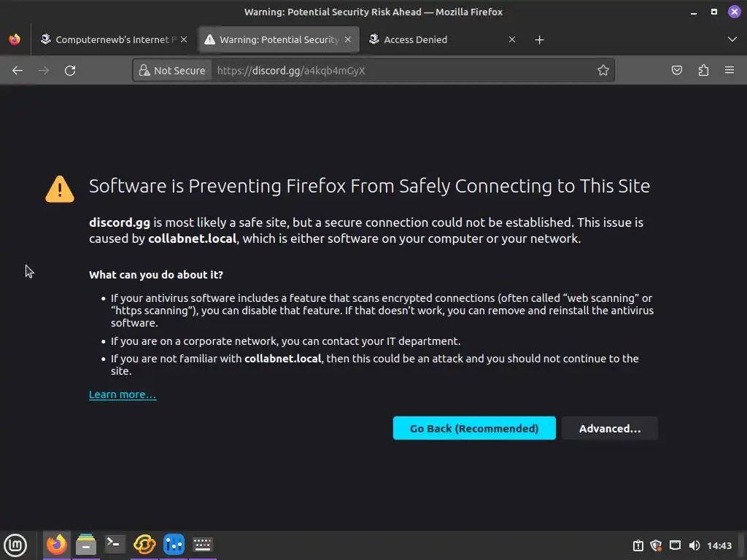The image size is (747, 560).
Task: Open the file manager from the taskbar
Action: [86, 545]
